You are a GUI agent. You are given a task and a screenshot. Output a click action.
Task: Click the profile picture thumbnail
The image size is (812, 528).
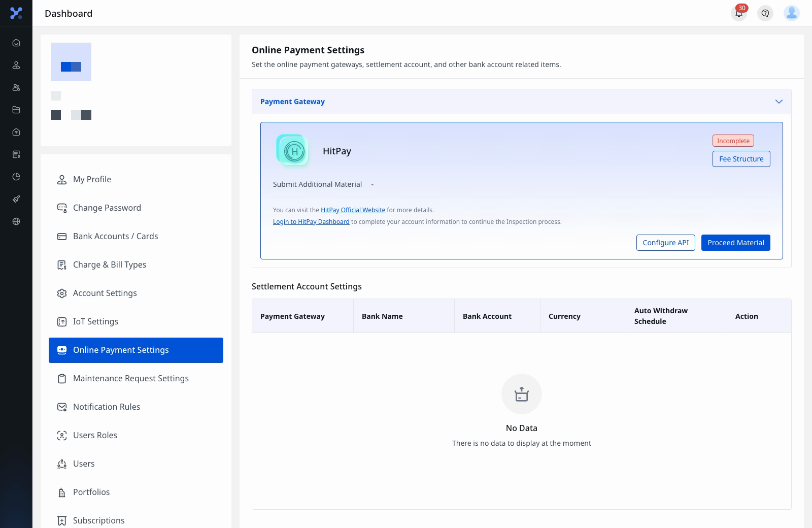71,62
